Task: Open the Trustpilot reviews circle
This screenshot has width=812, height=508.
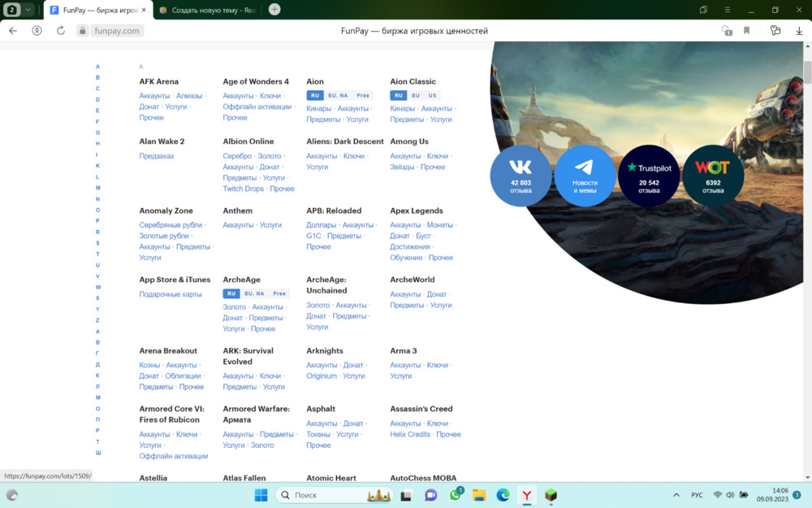Action: [x=649, y=176]
